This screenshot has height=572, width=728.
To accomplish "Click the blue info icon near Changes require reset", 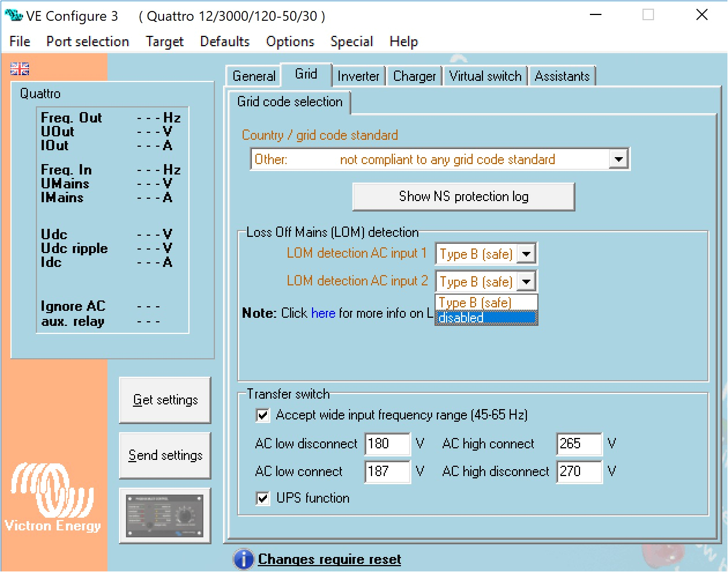I will pos(243,559).
